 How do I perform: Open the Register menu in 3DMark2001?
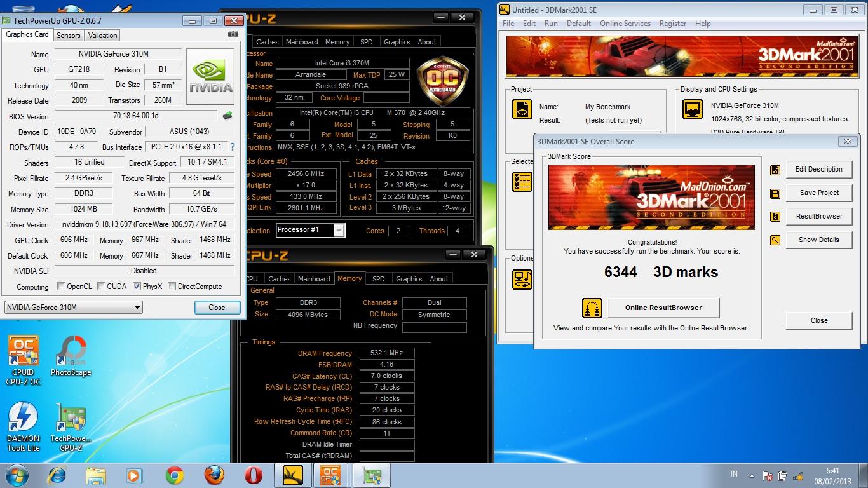point(673,24)
